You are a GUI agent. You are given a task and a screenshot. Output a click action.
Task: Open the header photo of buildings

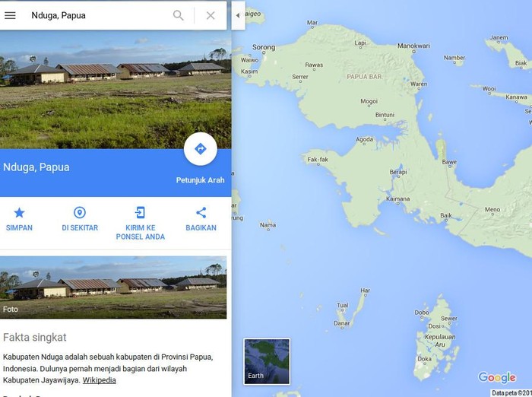116,89
